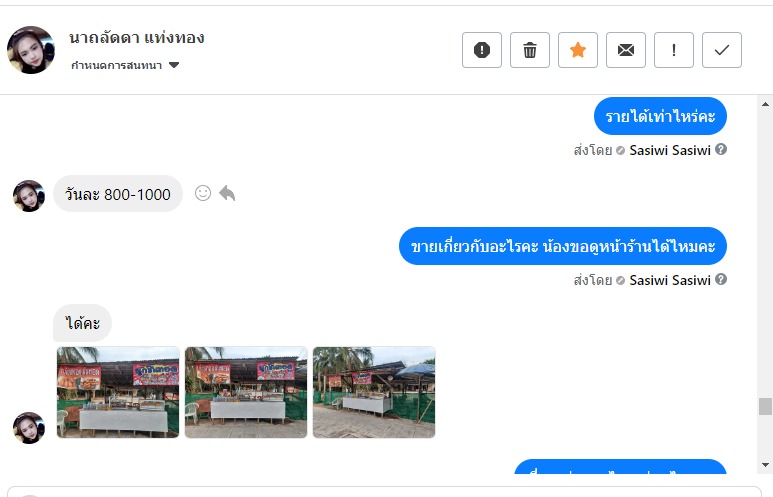Toggle the orange follow-up star
The image size is (773, 497).
578,50
